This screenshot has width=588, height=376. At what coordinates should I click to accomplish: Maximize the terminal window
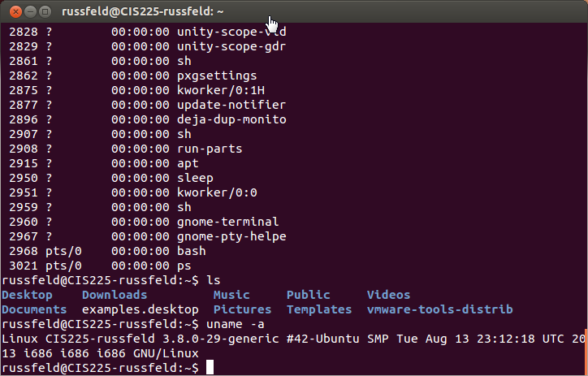point(44,11)
